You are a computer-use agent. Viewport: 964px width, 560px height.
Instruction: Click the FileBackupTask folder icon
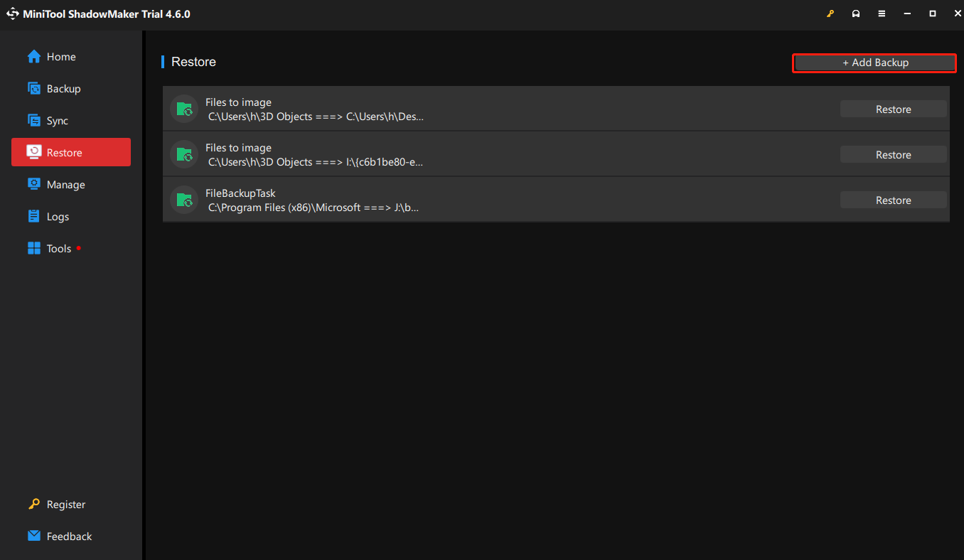pyautogui.click(x=184, y=200)
